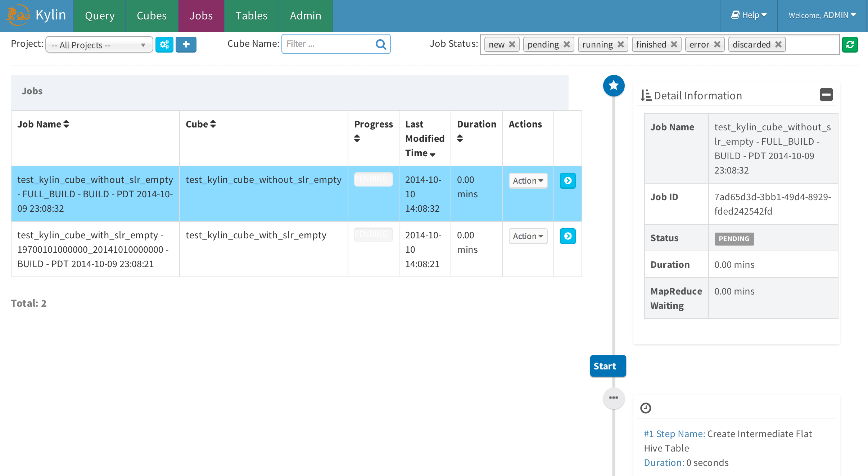Image resolution: width=868 pixels, height=476 pixels.
Task: Switch to the Query tab
Action: [100, 15]
